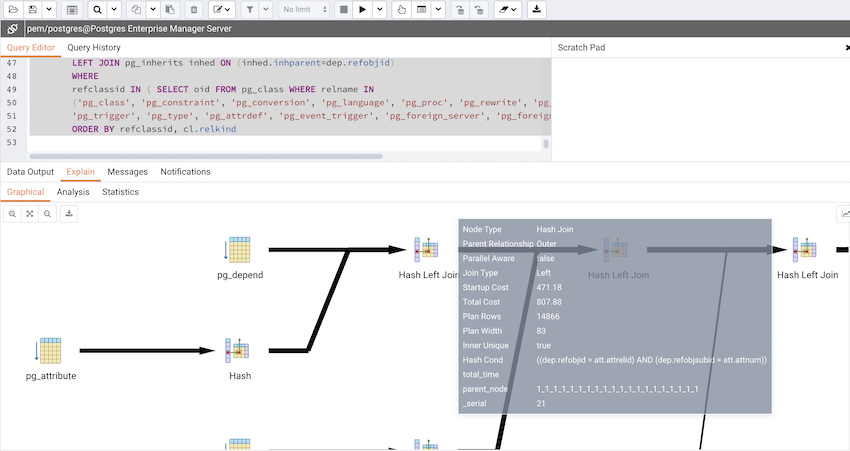Open the No limit row selector
The image size is (850, 451).
pos(304,9)
